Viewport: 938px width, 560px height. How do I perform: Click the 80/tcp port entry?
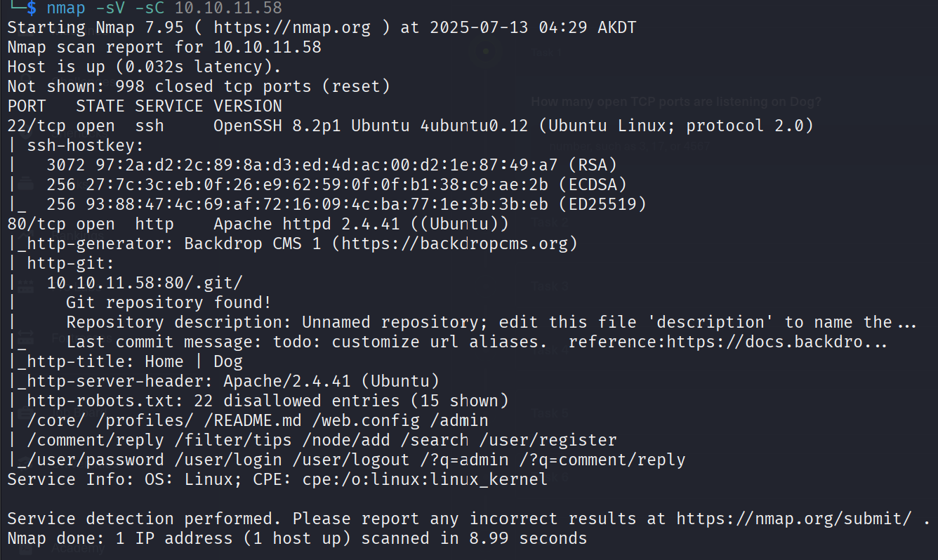click(32, 224)
